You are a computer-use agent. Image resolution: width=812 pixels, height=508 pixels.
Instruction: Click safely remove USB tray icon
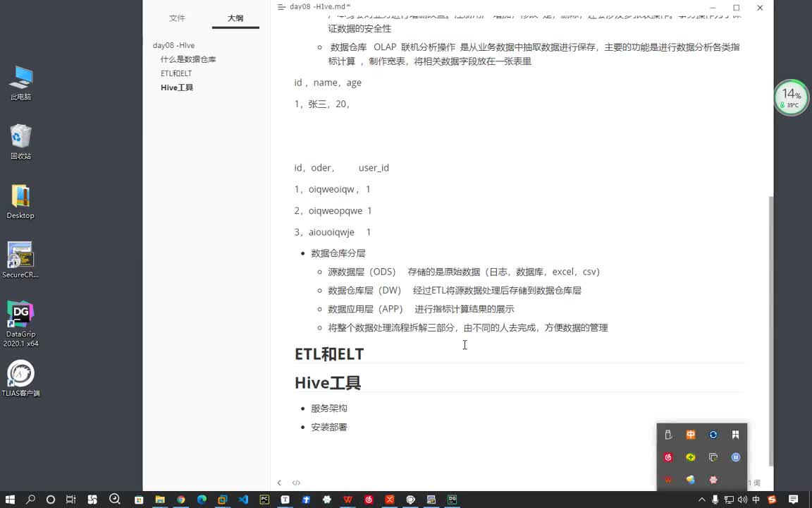pos(668,435)
